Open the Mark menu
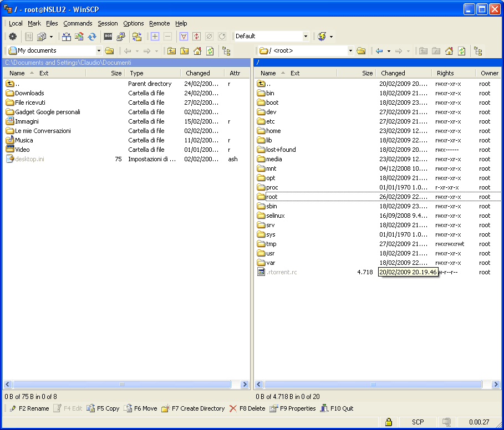Screen dimensions: 504x430 tap(34, 23)
